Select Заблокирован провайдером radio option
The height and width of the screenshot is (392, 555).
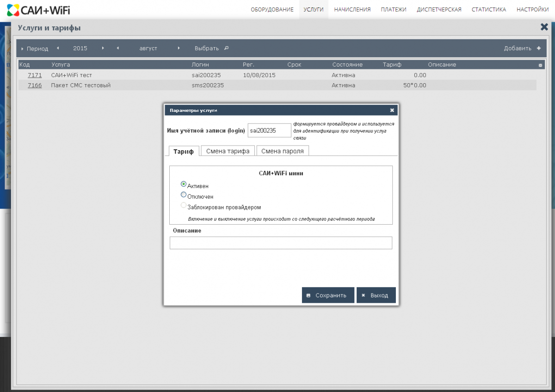(184, 205)
